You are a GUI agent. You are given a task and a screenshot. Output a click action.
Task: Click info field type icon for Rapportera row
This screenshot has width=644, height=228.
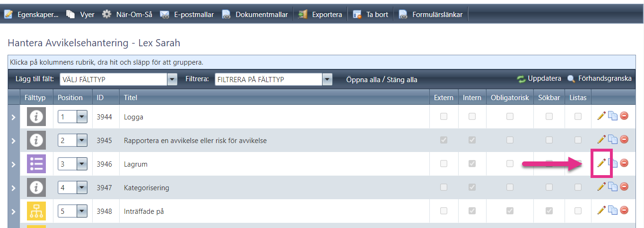point(36,140)
